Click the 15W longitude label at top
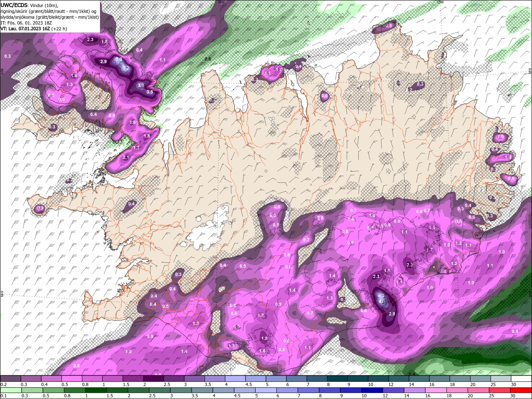The image size is (532, 399). tap(441, 2)
